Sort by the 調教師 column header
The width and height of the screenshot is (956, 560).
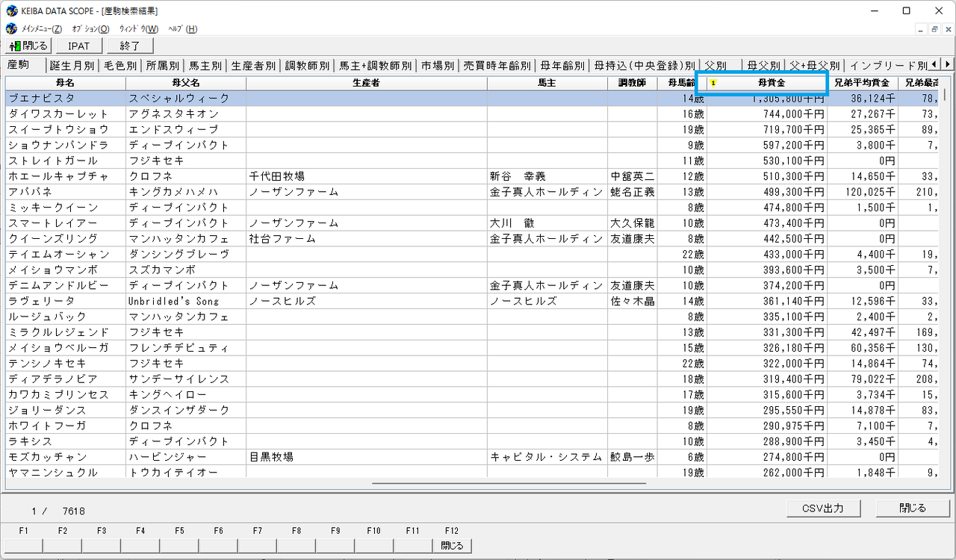[633, 83]
